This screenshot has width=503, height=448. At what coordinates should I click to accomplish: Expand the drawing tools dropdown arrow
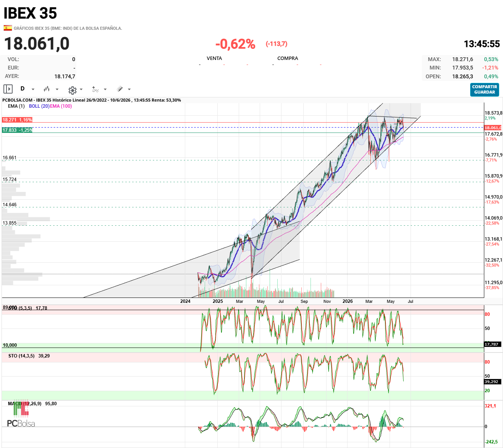pyautogui.click(x=129, y=89)
